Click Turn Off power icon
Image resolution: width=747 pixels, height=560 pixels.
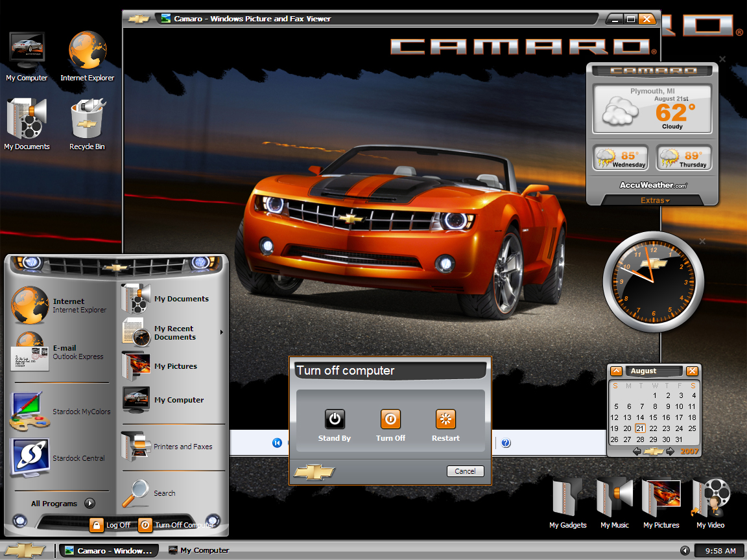tap(390, 419)
